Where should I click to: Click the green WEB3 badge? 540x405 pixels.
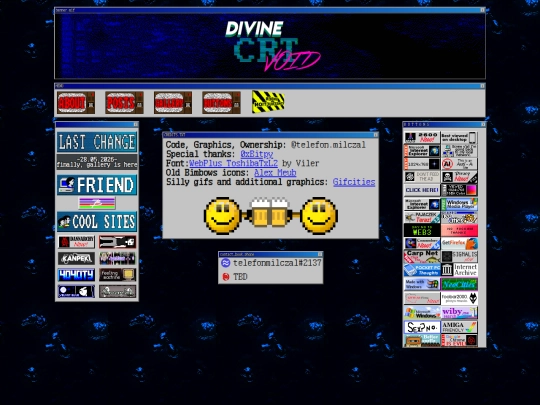[422, 230]
